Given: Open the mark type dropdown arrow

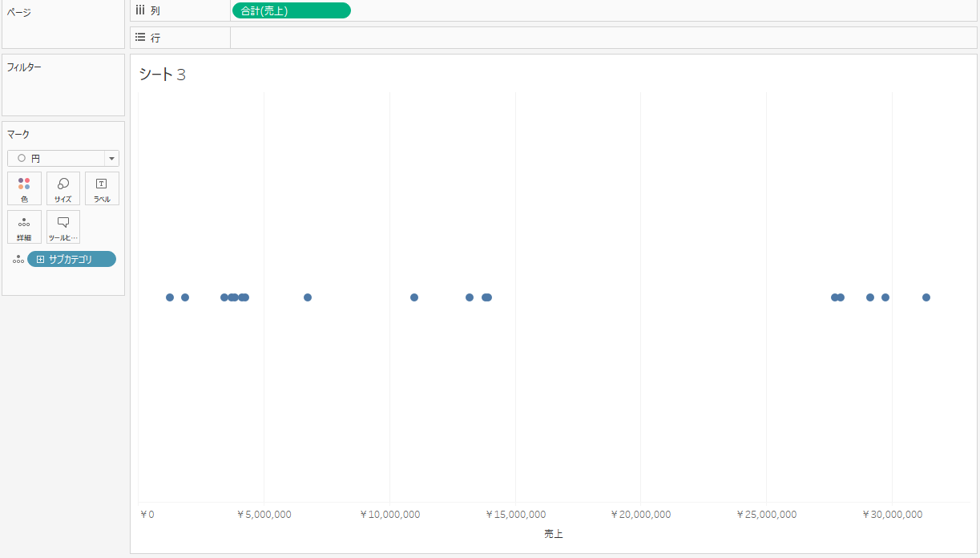Looking at the screenshot, I should (x=111, y=159).
